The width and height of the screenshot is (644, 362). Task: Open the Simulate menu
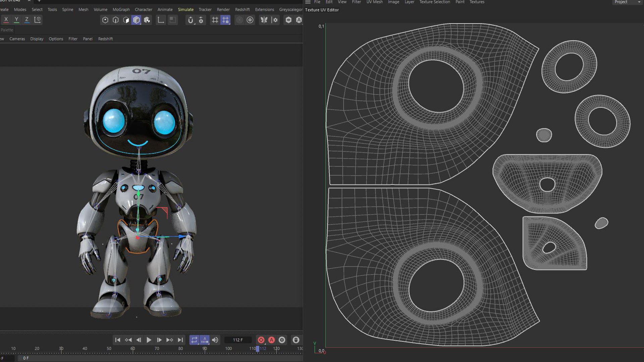click(185, 9)
